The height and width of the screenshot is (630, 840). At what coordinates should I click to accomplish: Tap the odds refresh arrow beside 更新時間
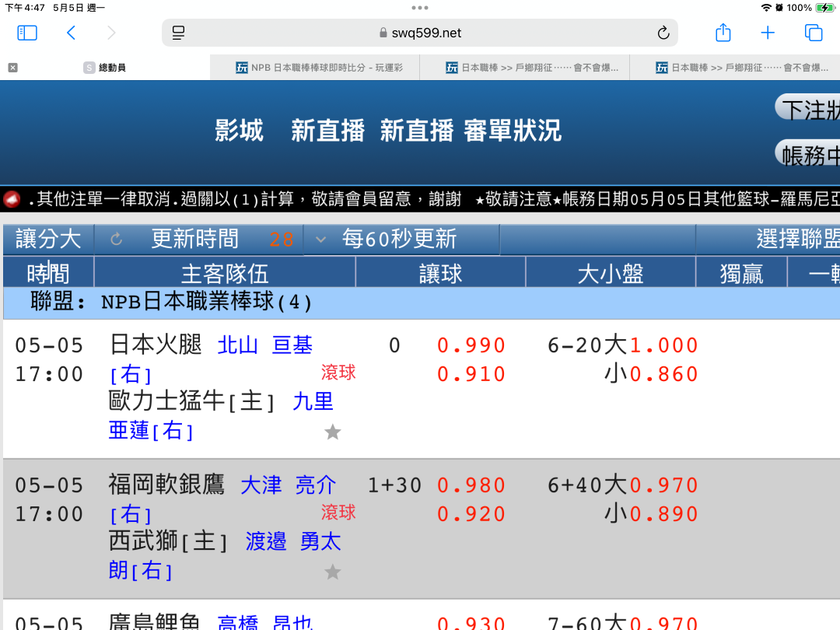(117, 240)
